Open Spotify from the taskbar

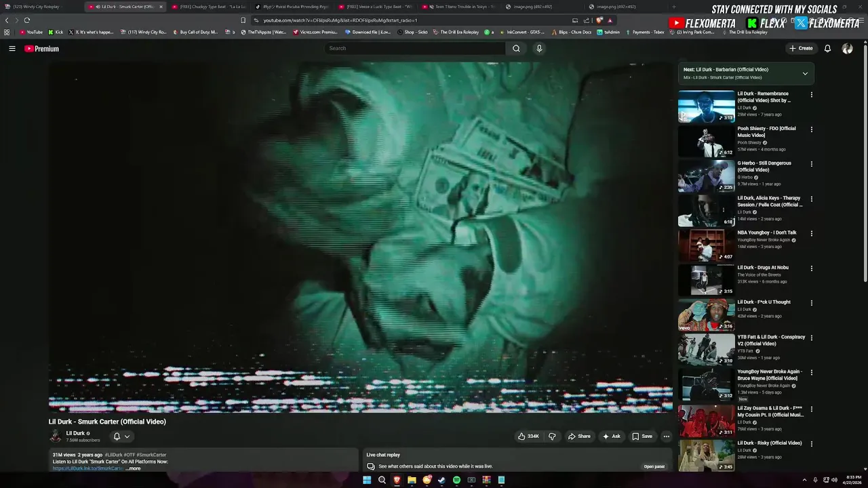coord(456,480)
